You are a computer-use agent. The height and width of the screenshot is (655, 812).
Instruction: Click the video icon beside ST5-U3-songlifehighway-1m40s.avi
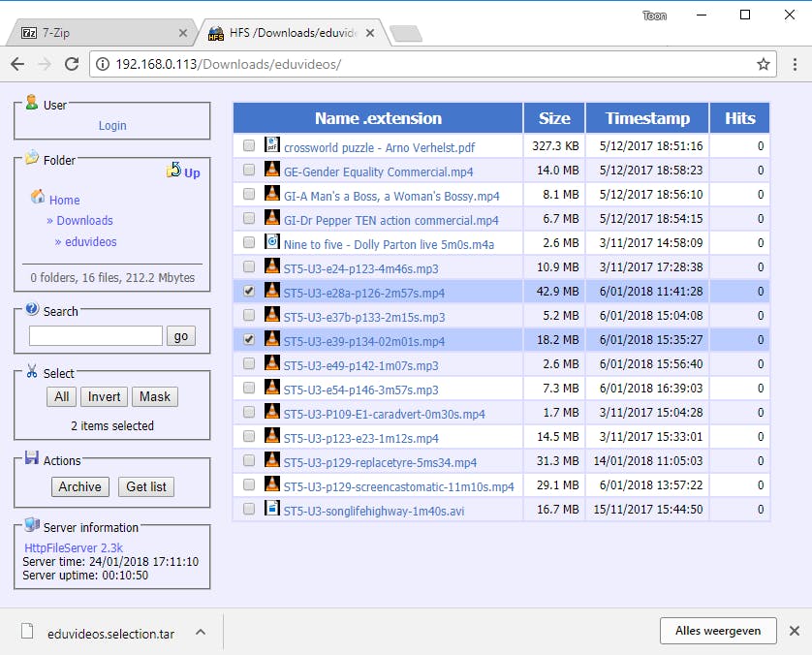pyautogui.click(x=272, y=509)
